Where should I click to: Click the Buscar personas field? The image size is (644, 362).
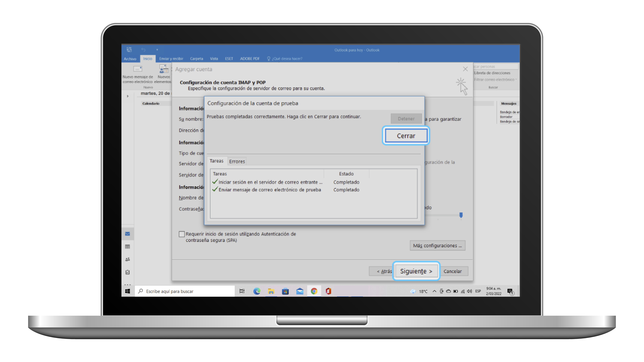pos(496,66)
